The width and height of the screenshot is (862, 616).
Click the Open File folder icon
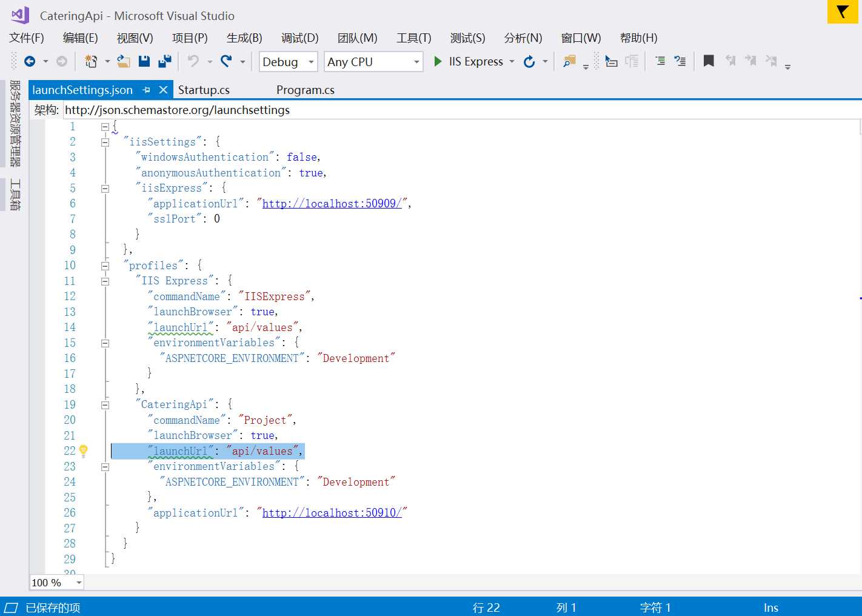pyautogui.click(x=124, y=61)
